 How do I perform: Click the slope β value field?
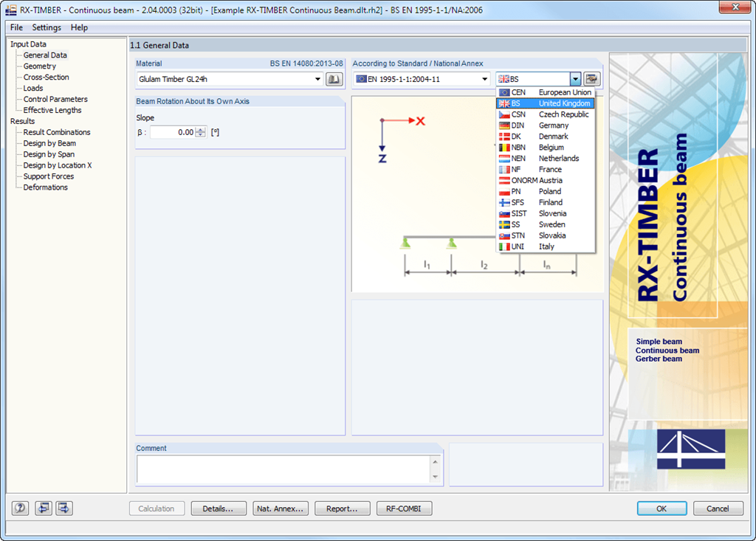(x=173, y=132)
